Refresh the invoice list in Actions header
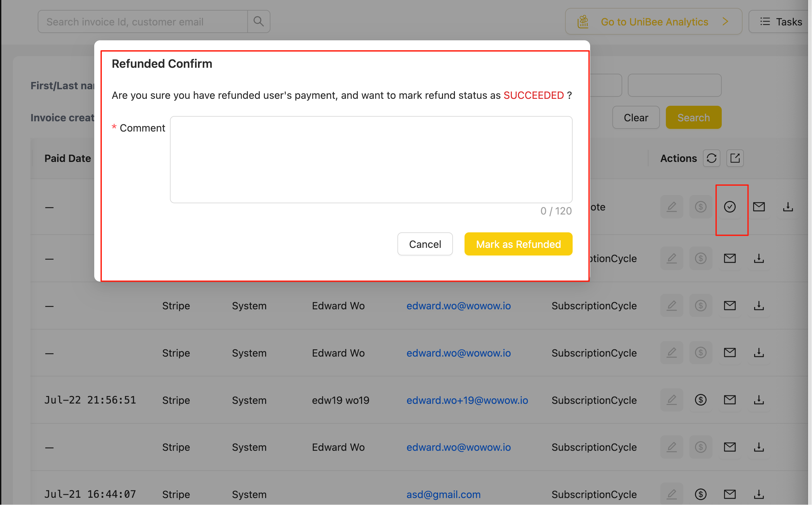The image size is (812, 505). point(711,158)
